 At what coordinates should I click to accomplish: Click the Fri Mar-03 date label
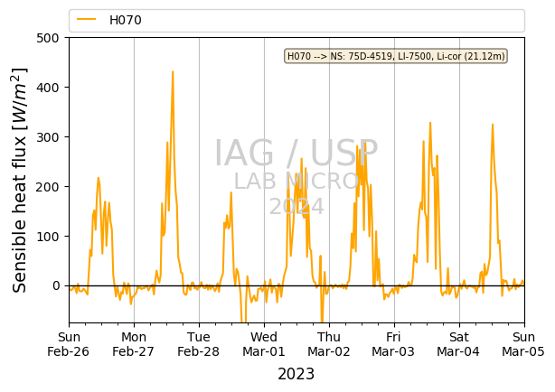(393, 344)
